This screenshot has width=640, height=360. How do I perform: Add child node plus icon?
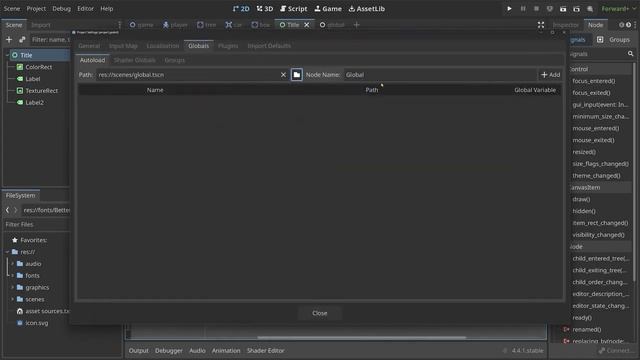tap(9, 40)
